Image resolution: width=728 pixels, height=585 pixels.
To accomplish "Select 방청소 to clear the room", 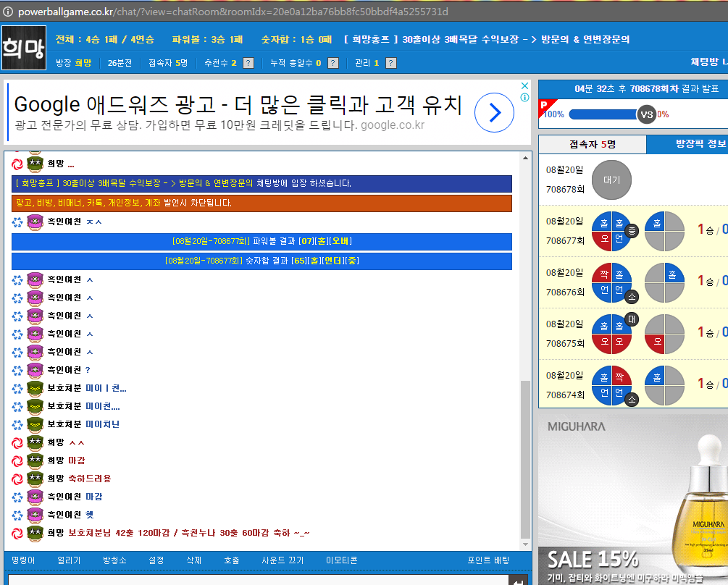I will click(x=114, y=560).
